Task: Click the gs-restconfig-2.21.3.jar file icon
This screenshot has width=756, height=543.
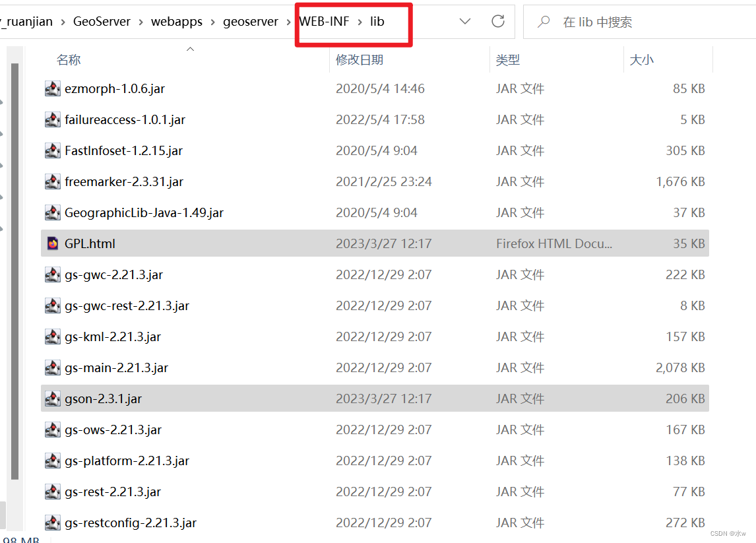Action: pos(53,523)
